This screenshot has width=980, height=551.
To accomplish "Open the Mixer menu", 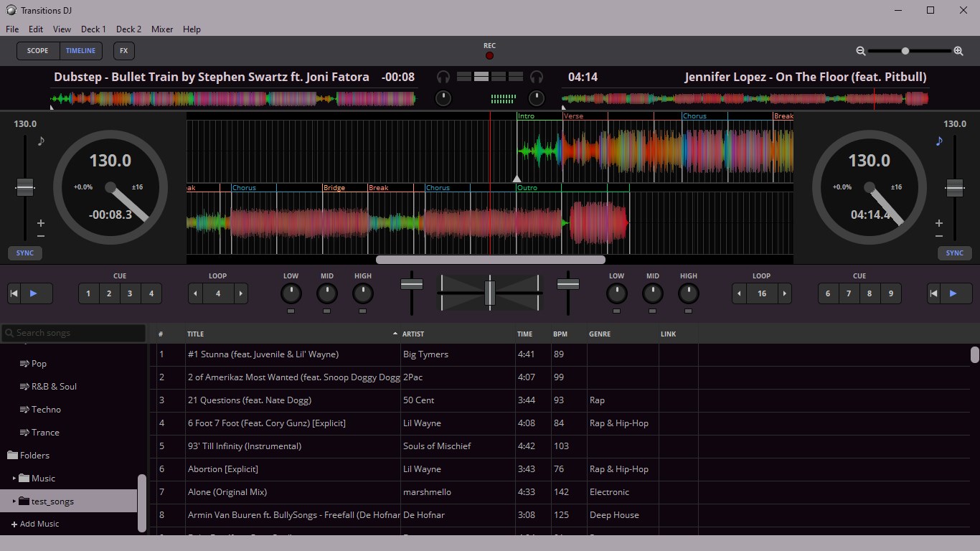I will (162, 29).
